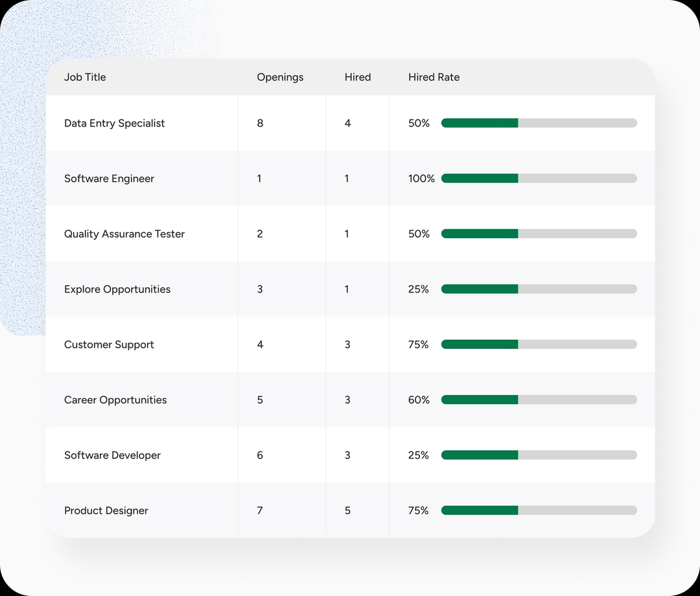
Task: Open the Career Opportunities job entry
Action: tap(115, 400)
